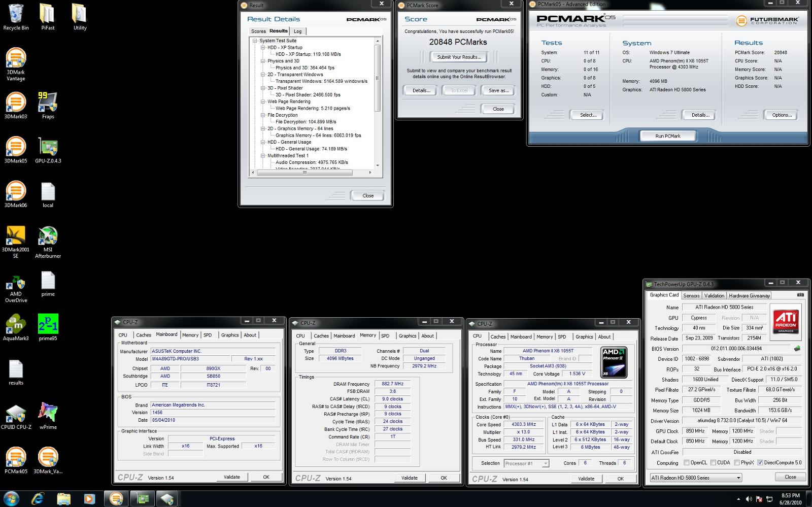
Task: Collapse the Web Page Rendering node
Action: (263, 102)
